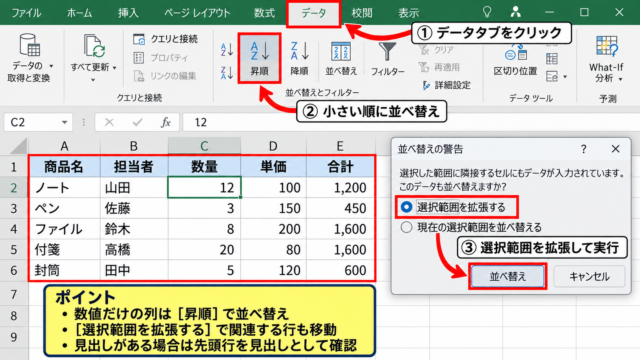Open the Name Box dropdown arrow
This screenshot has height=360, width=640.
tap(64, 122)
